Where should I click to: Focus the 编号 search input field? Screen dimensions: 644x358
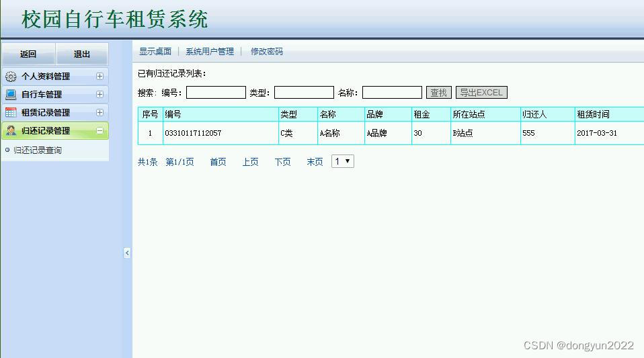[216, 93]
